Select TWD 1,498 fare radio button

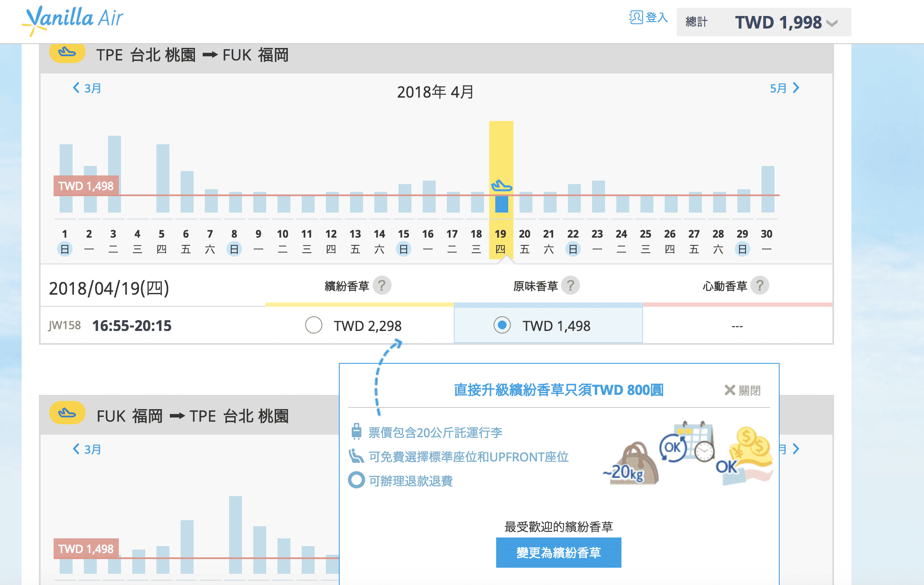(x=502, y=325)
